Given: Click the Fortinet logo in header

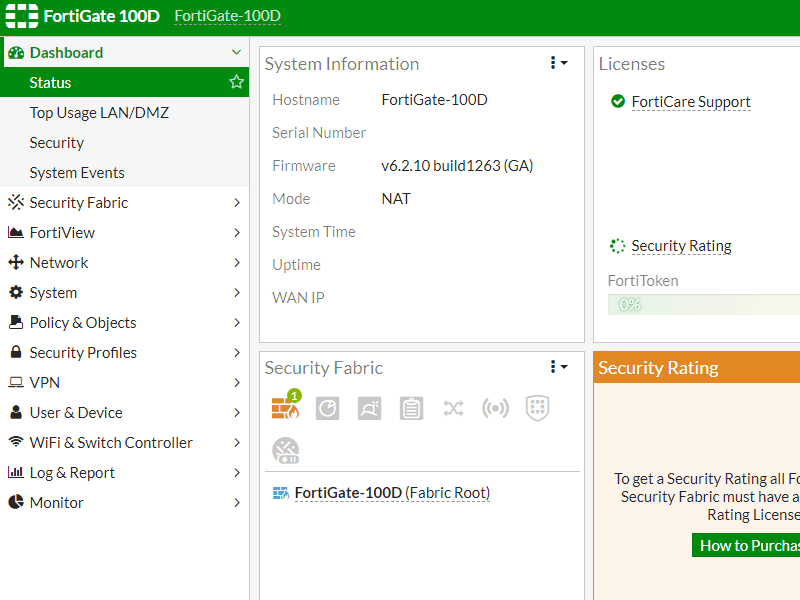Looking at the screenshot, I should [22, 16].
